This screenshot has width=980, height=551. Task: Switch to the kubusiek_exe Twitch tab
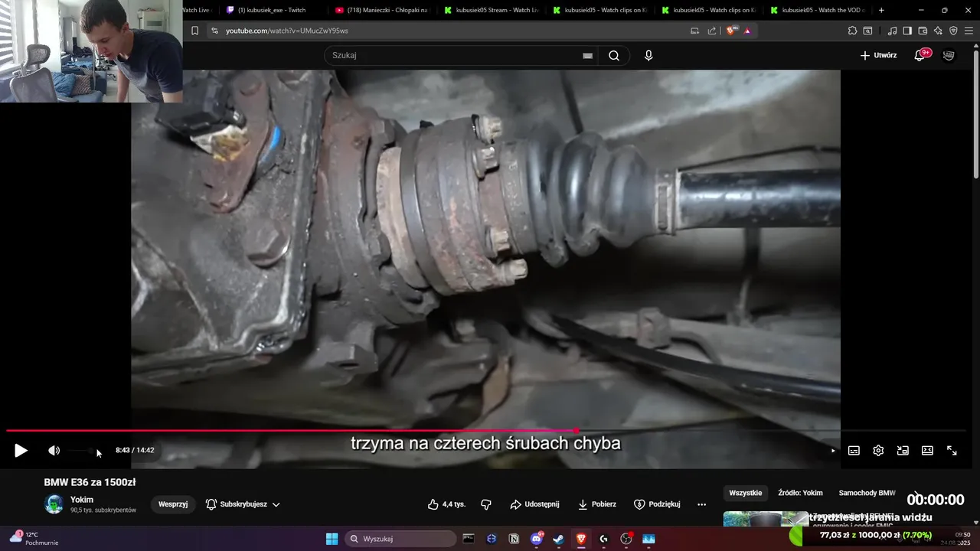[x=272, y=10]
